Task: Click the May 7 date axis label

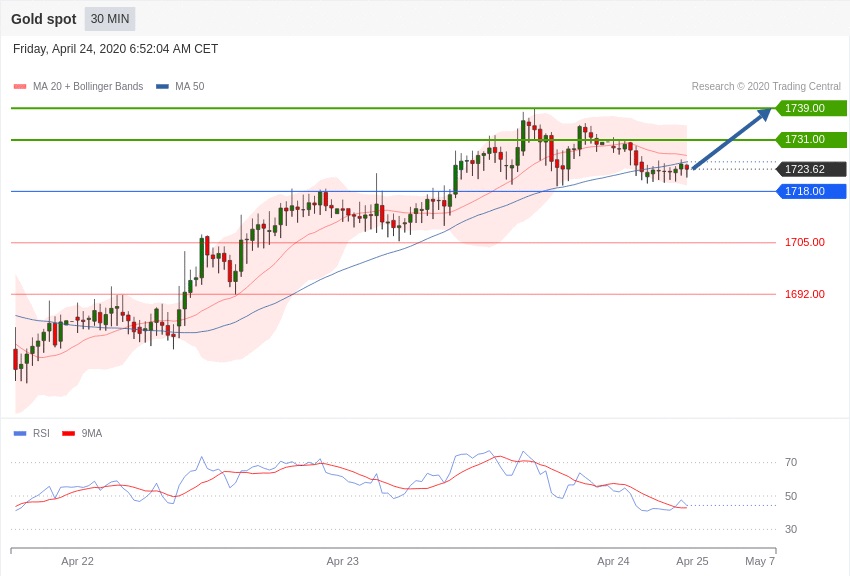Action: tap(760, 561)
